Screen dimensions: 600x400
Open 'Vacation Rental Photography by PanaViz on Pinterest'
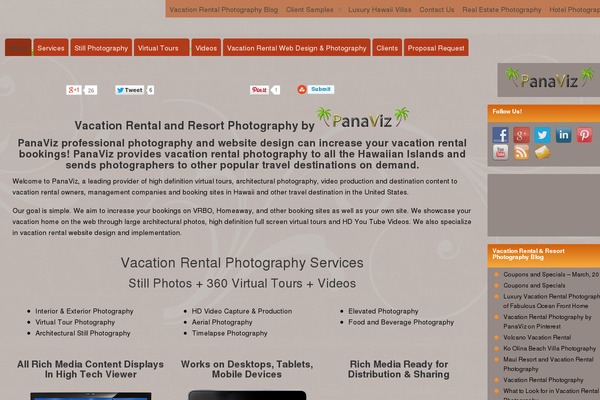pyautogui.click(x=547, y=322)
